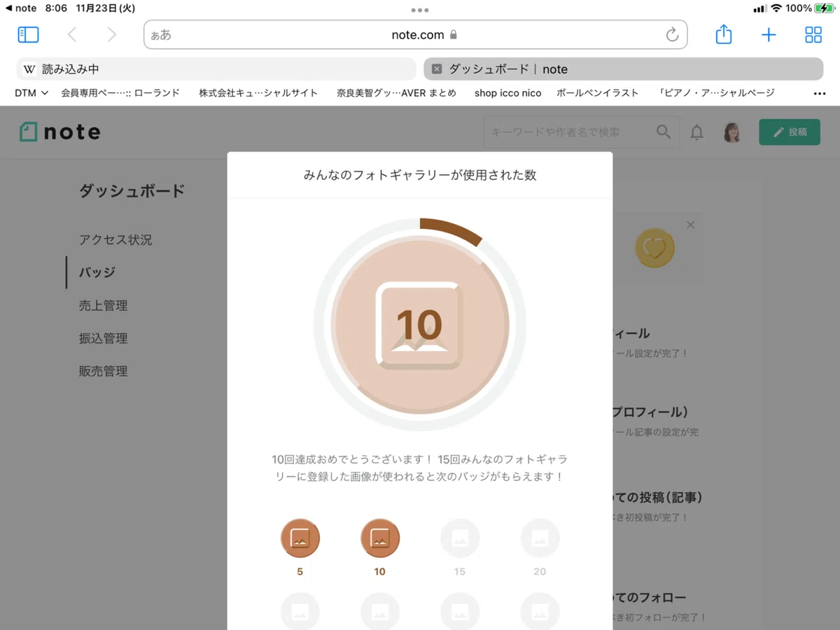Tap the ダッシュボード page heading
Viewport: 840px width, 630px height.
[132, 190]
